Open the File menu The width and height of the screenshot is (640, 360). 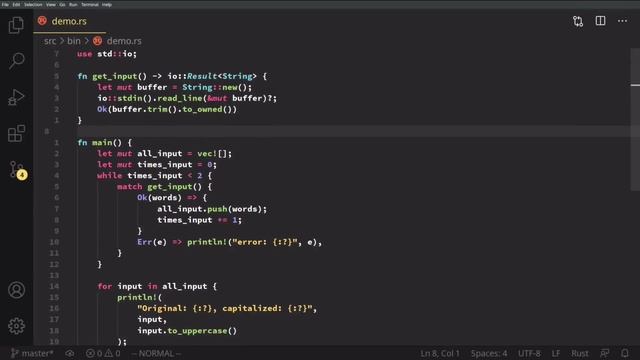5,4
